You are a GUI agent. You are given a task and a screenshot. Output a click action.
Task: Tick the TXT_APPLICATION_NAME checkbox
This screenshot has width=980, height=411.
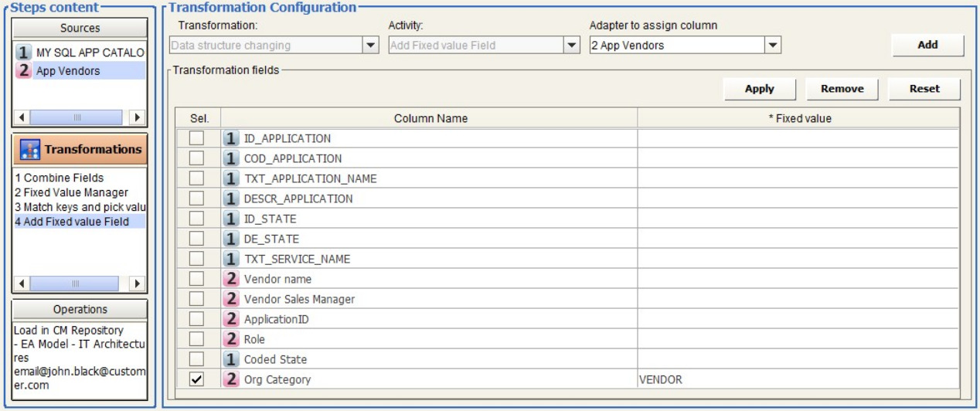click(197, 178)
